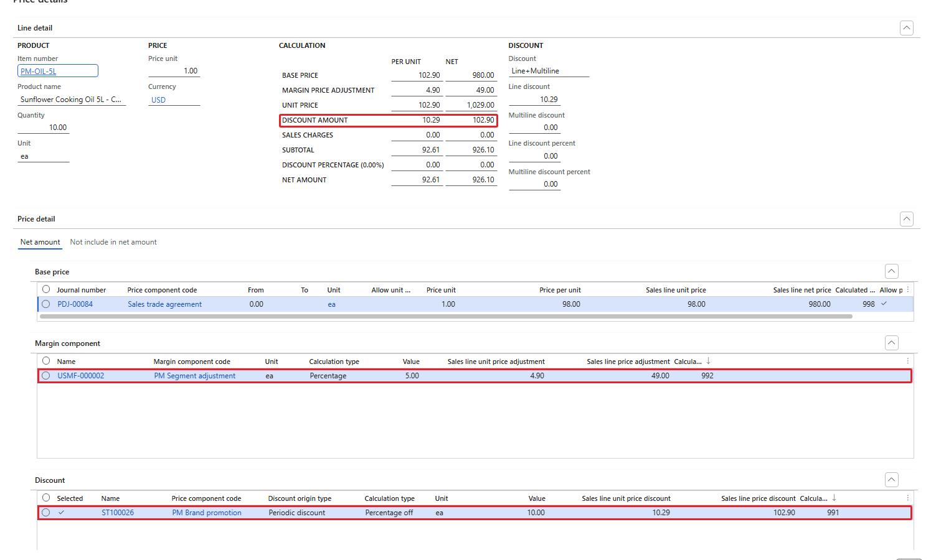This screenshot has width=931, height=560.
Task: Collapse the Margin component section
Action: click(892, 343)
